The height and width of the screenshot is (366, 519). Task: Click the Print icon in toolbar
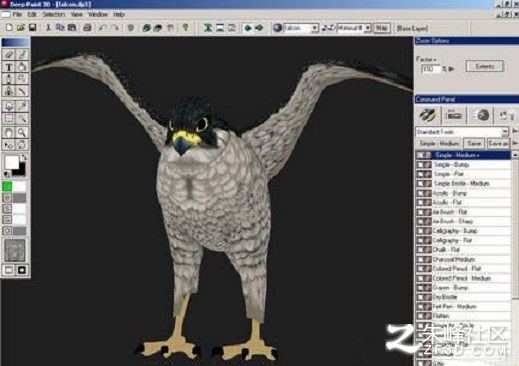[87, 28]
